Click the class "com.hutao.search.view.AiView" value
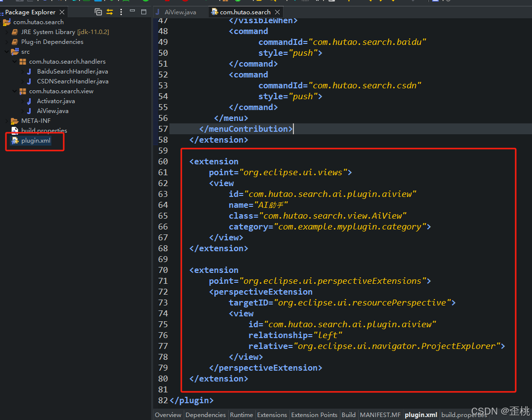 pos(333,216)
